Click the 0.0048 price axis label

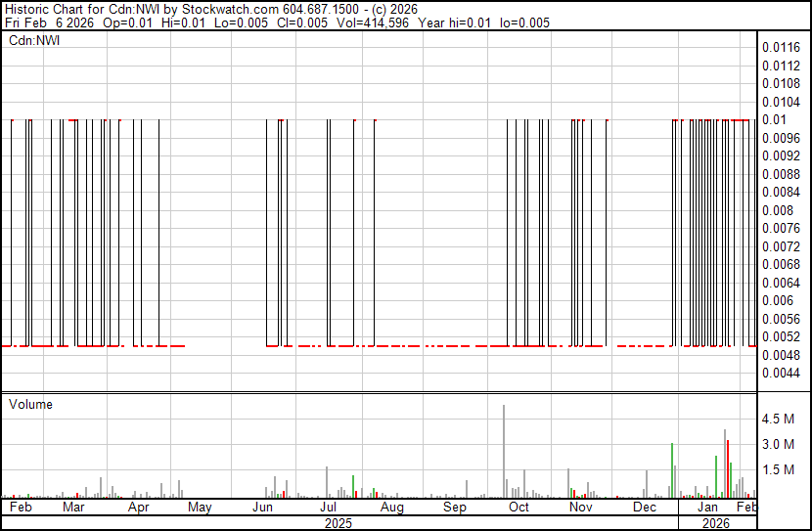781,355
